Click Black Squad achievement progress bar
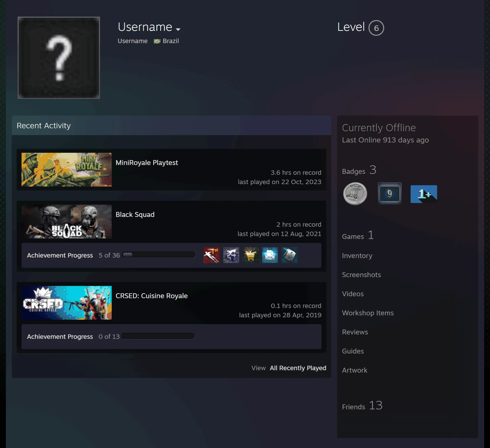The image size is (490, 448). pos(158,255)
